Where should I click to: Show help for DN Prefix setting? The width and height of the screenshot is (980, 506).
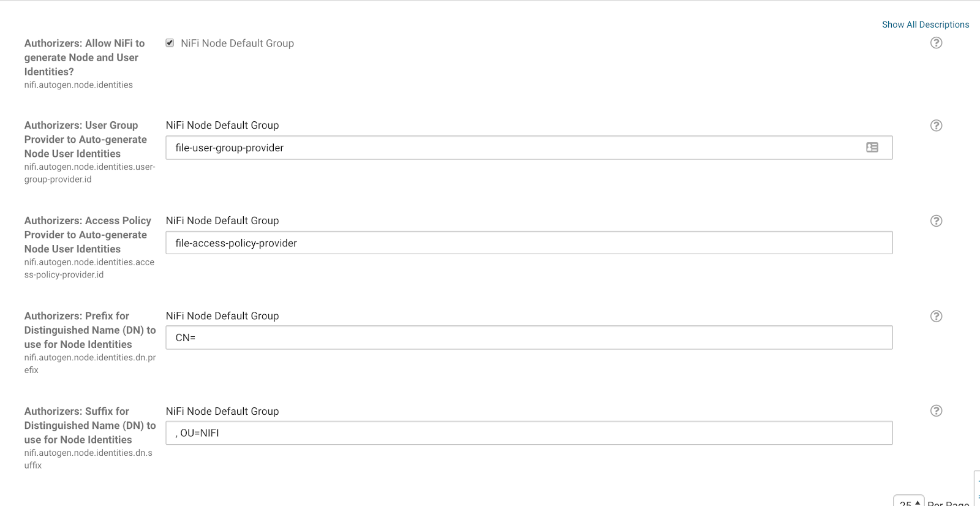click(x=936, y=316)
